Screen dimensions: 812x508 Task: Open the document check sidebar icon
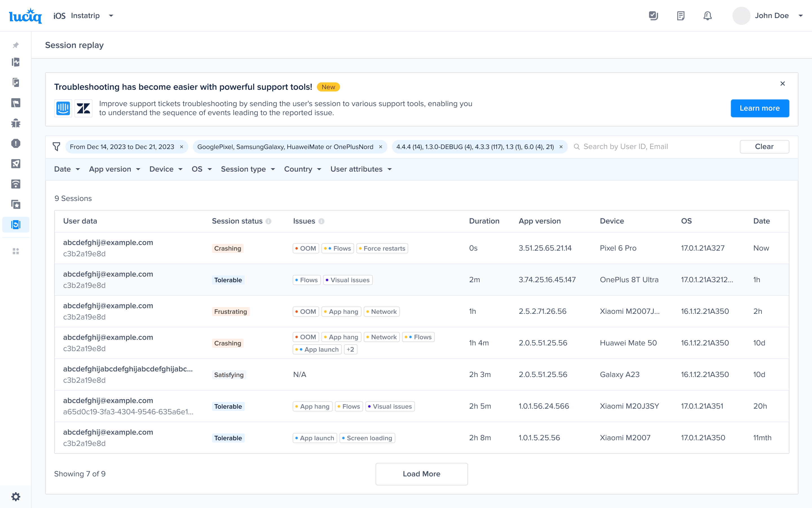16,82
